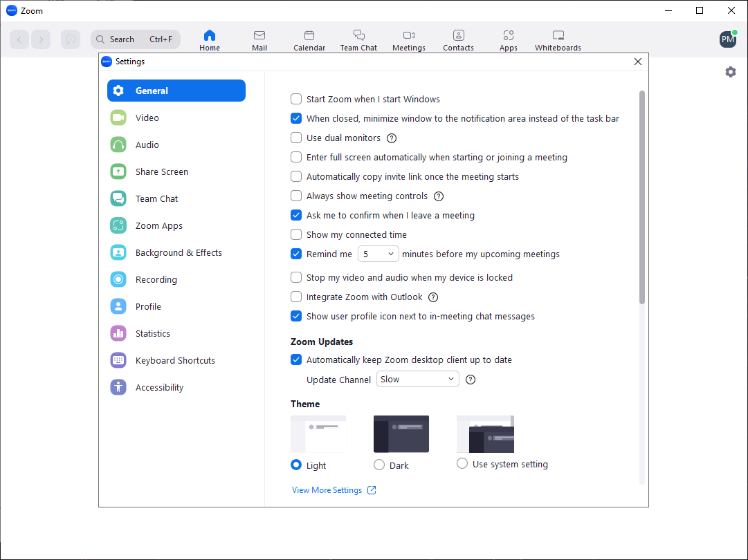Open the remind me minutes dropdown
Screen dimensions: 748x560
[378, 254]
